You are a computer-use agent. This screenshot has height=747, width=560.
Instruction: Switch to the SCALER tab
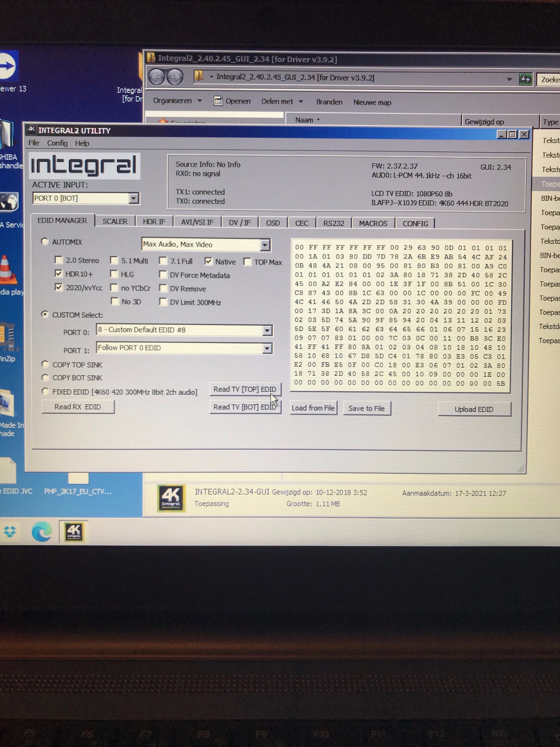[115, 221]
